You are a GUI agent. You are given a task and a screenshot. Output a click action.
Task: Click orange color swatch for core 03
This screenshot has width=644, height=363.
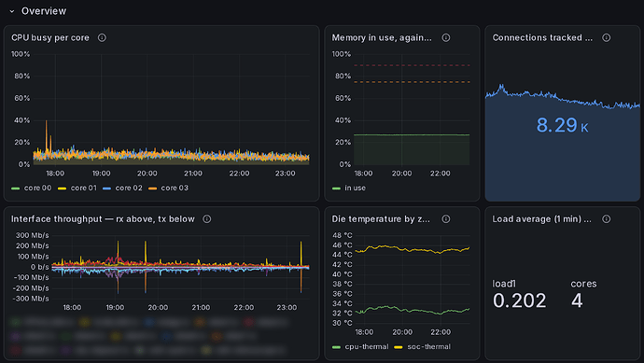(152, 188)
